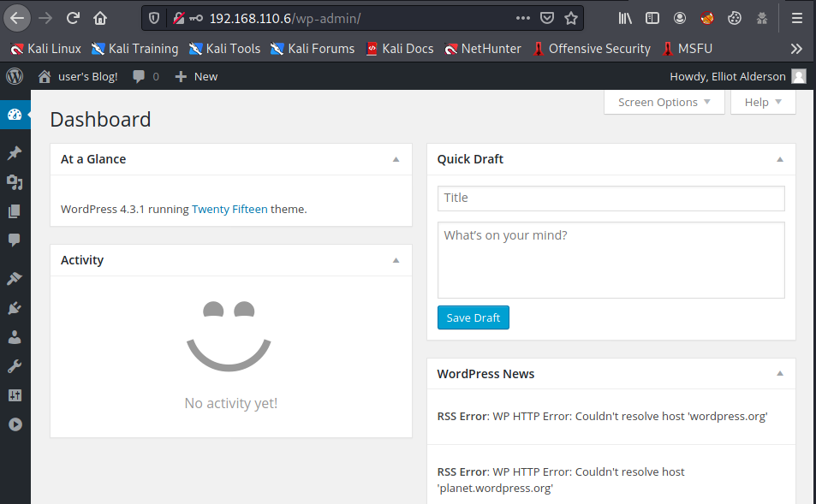Open the Pages icon in sidebar

[x=15, y=211]
